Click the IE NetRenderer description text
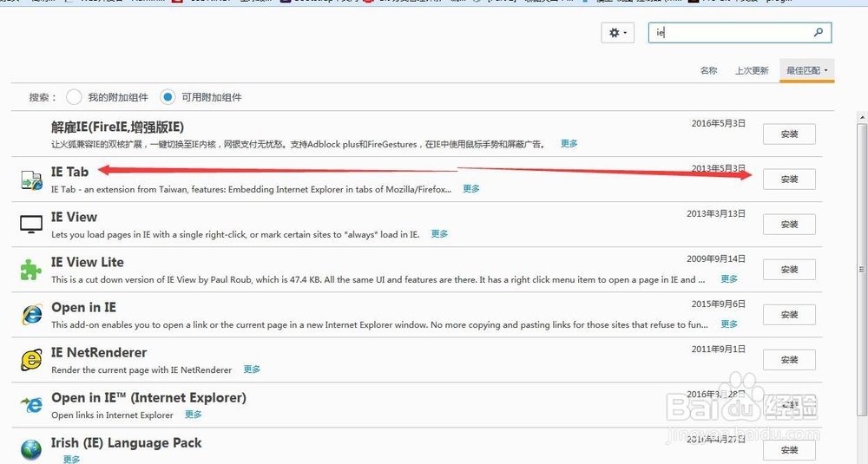The height and width of the screenshot is (464, 868). [141, 370]
